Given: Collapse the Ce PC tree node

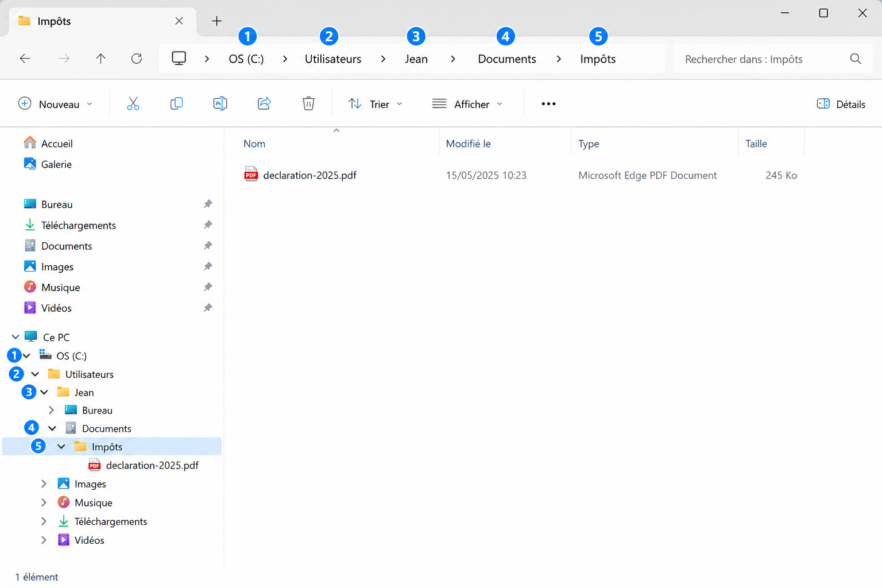Looking at the screenshot, I should [x=16, y=337].
